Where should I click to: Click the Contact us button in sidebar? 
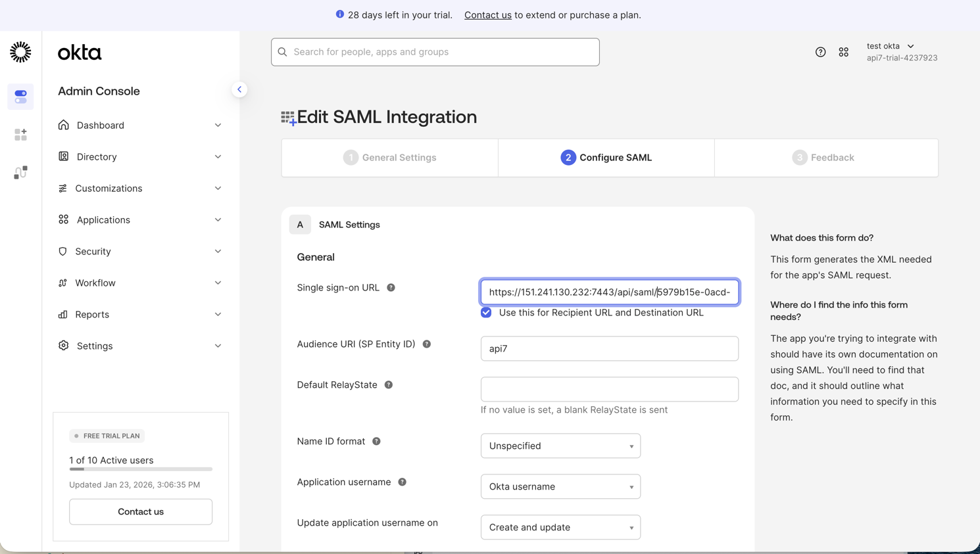[140, 511]
